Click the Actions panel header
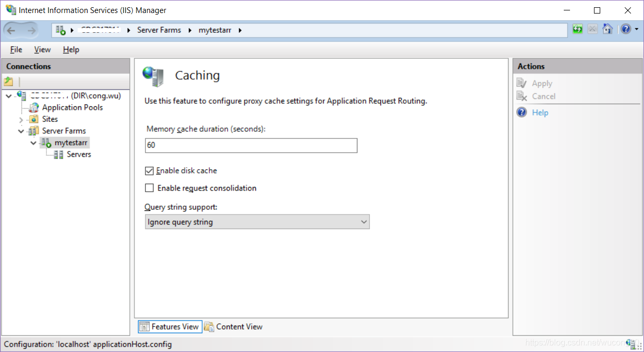This screenshot has height=352, width=644. [577, 66]
